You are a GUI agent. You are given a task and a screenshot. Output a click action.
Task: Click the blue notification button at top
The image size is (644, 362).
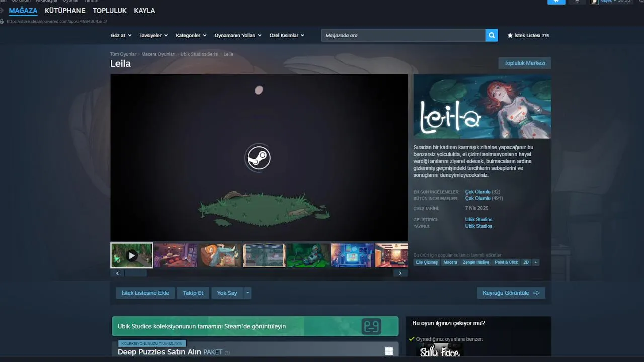coord(556,2)
